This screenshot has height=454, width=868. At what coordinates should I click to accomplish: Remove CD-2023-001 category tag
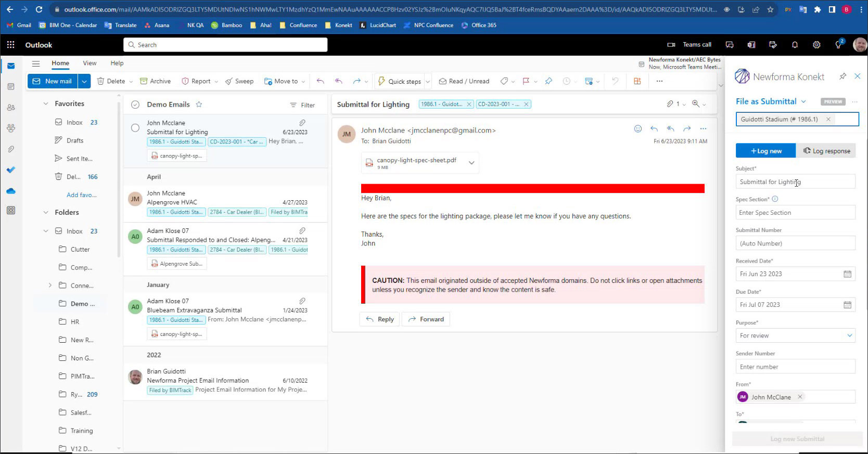(x=526, y=104)
